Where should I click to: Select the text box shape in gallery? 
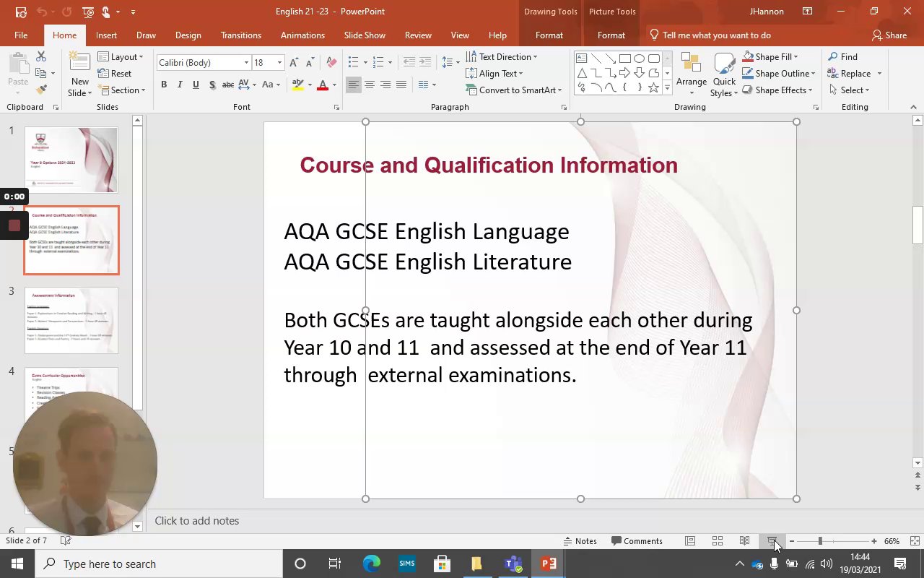(x=581, y=59)
